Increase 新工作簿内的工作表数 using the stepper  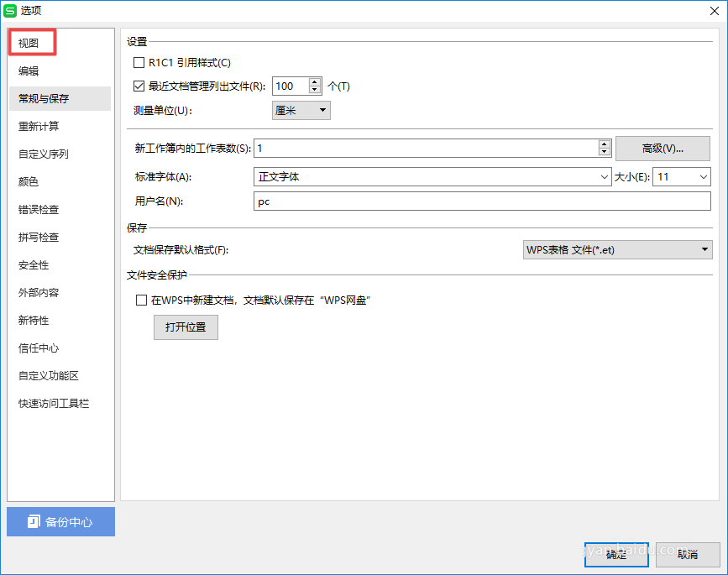click(604, 144)
